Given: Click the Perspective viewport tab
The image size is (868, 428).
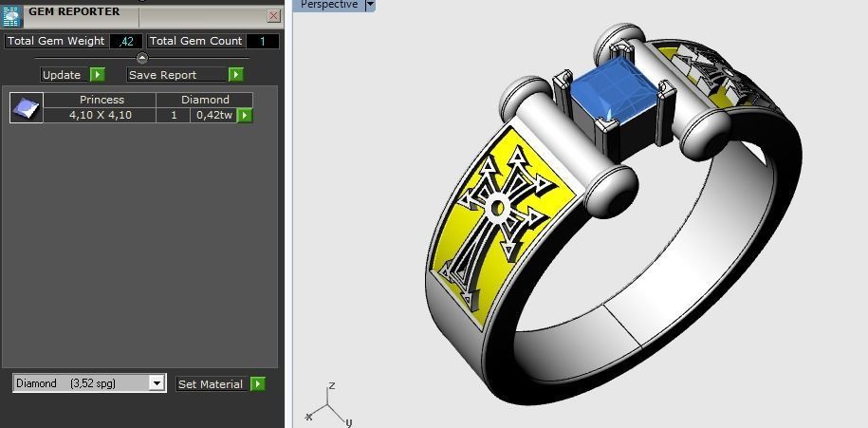Looking at the screenshot, I should [329, 5].
